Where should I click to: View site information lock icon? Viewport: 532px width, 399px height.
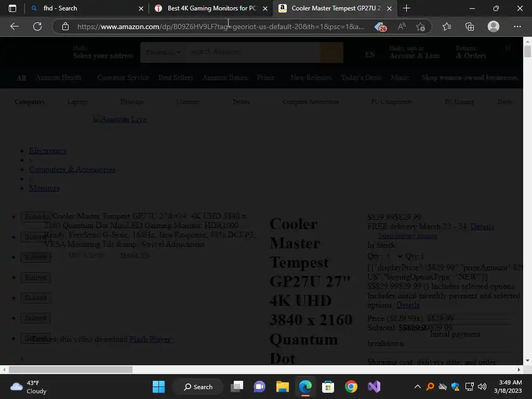(x=65, y=26)
